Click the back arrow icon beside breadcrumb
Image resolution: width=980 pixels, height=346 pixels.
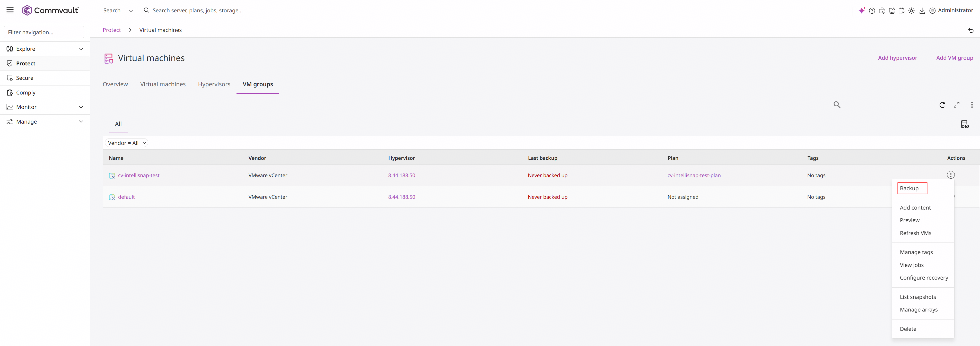(971, 30)
